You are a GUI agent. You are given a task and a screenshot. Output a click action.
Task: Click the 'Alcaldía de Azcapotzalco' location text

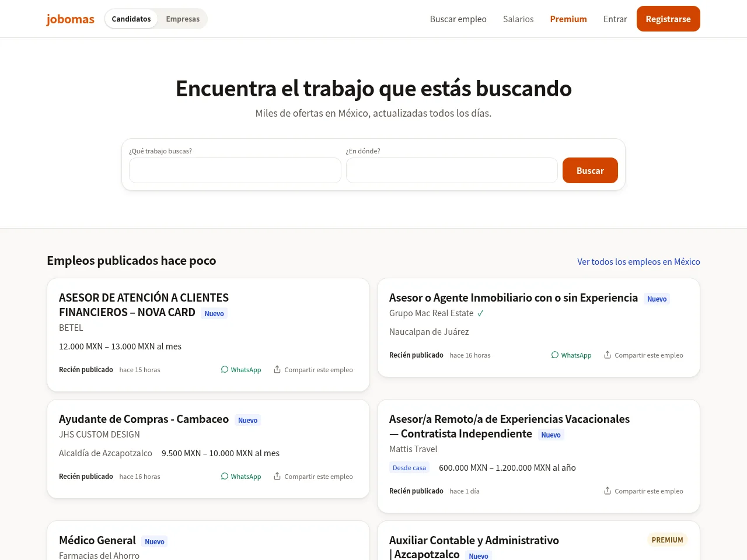106,453
